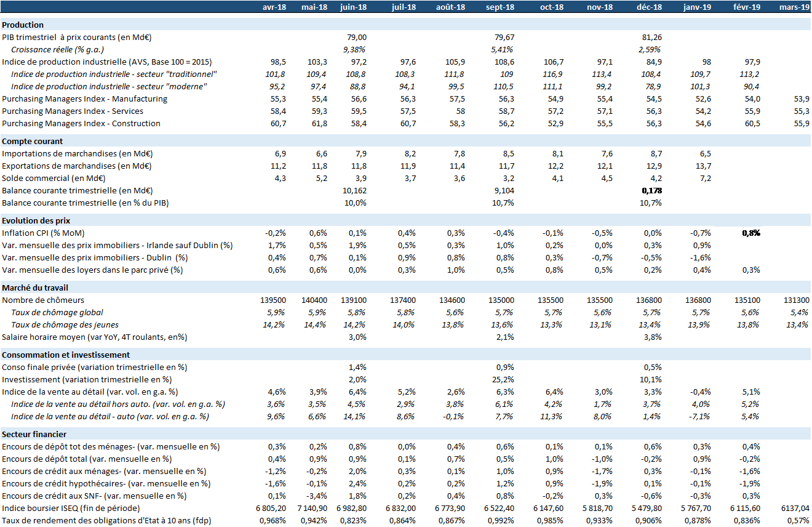Click PMI Manufacturing value 53,9 in mars-19

tap(802, 99)
